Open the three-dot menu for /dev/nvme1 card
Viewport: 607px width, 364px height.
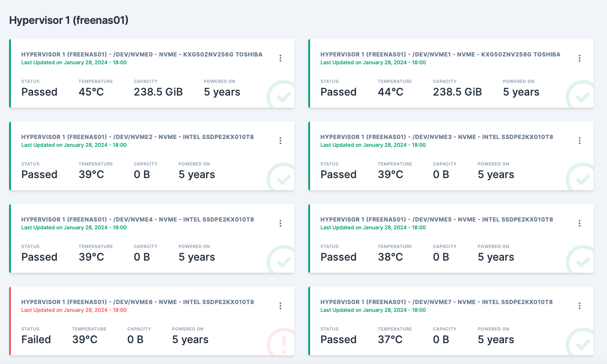coord(580,58)
